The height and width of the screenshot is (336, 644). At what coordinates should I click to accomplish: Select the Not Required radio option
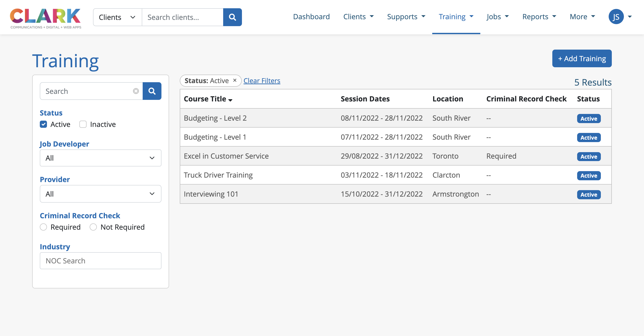click(93, 227)
